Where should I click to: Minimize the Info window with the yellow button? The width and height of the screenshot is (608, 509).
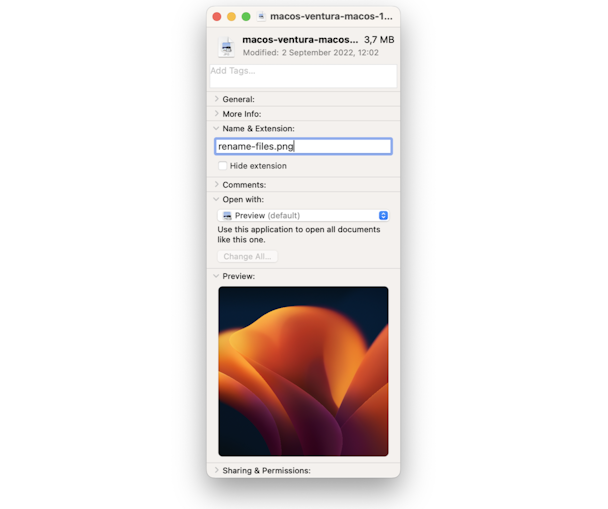click(x=231, y=17)
